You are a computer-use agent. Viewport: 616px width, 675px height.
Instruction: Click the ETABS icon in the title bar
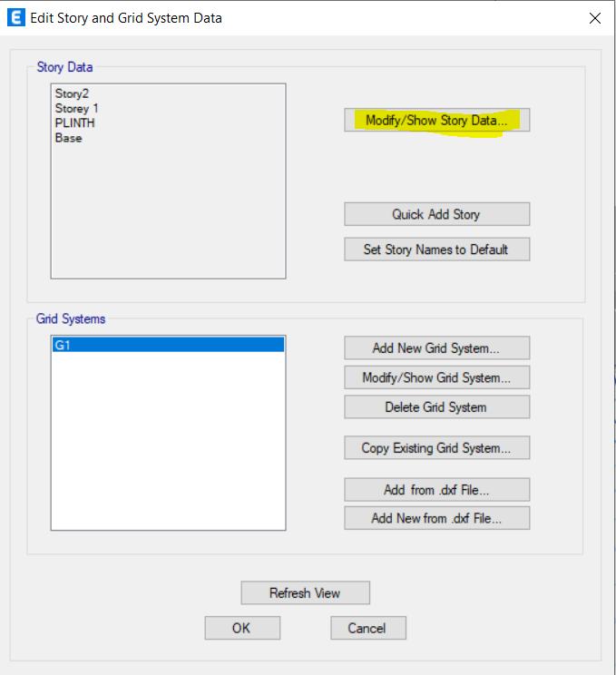point(16,18)
